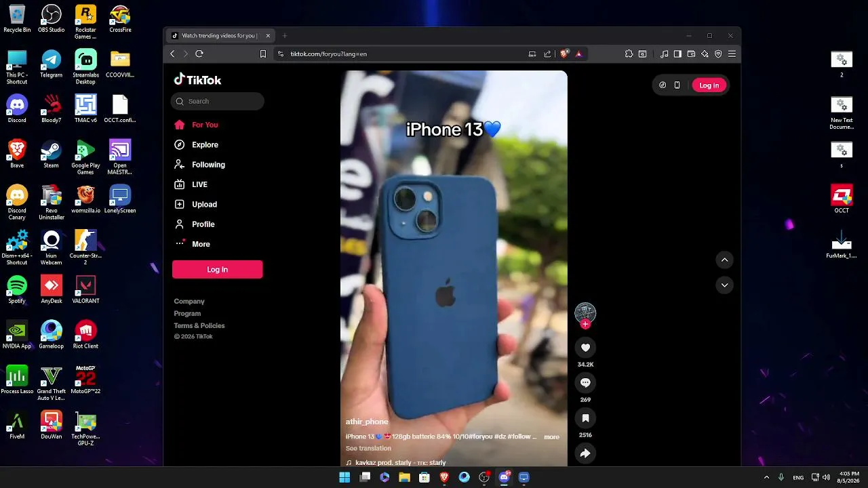This screenshot has height=488, width=868.
Task: Click the Log in button at top right
Action: click(x=709, y=85)
